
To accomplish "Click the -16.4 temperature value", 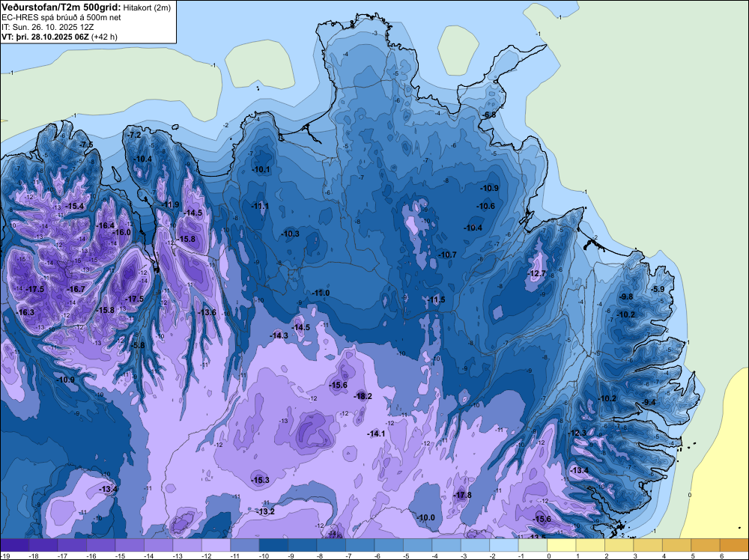I will click(x=105, y=225).
